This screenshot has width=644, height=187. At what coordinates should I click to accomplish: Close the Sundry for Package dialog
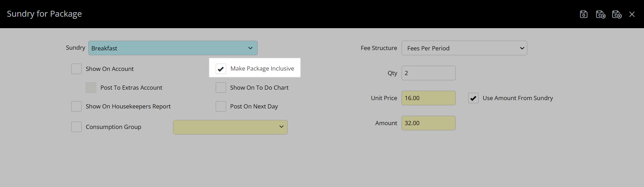632,14
